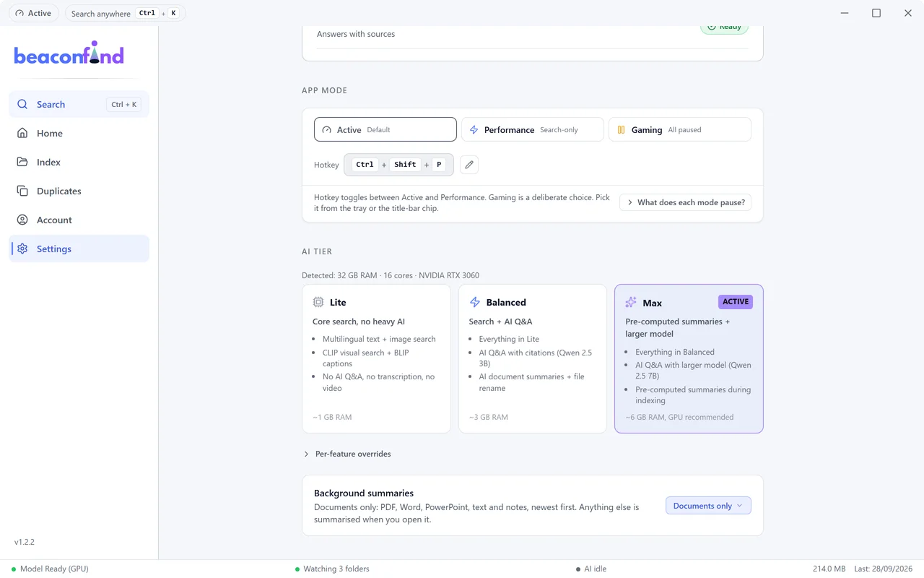This screenshot has height=578, width=924.
Task: Click the APP MODE section heading
Action: [x=325, y=90]
